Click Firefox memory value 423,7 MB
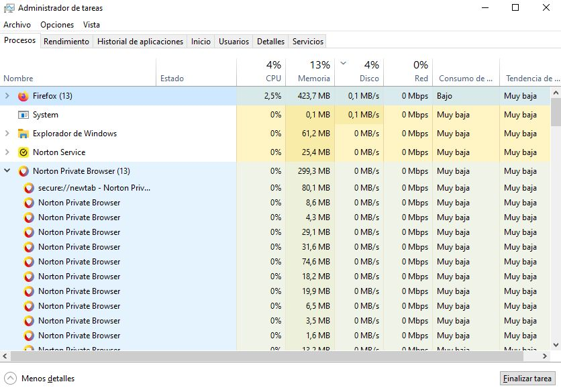This screenshot has width=561, height=392. coord(314,96)
